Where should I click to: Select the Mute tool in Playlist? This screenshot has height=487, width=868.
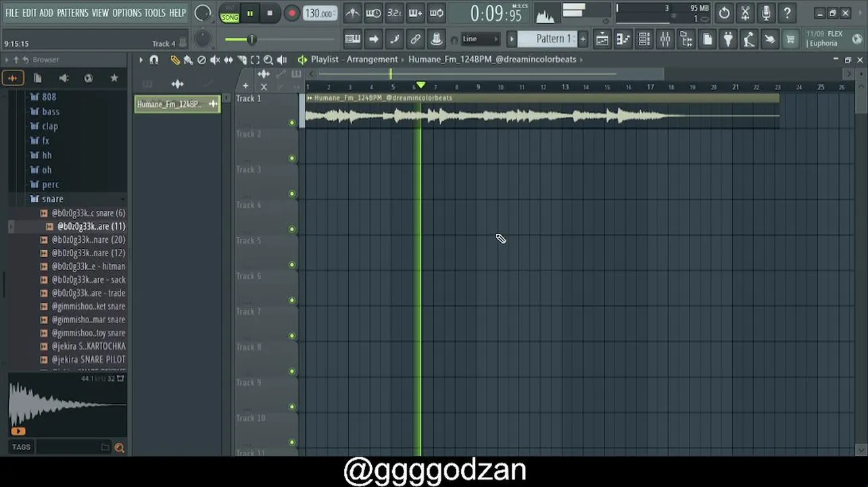[215, 60]
